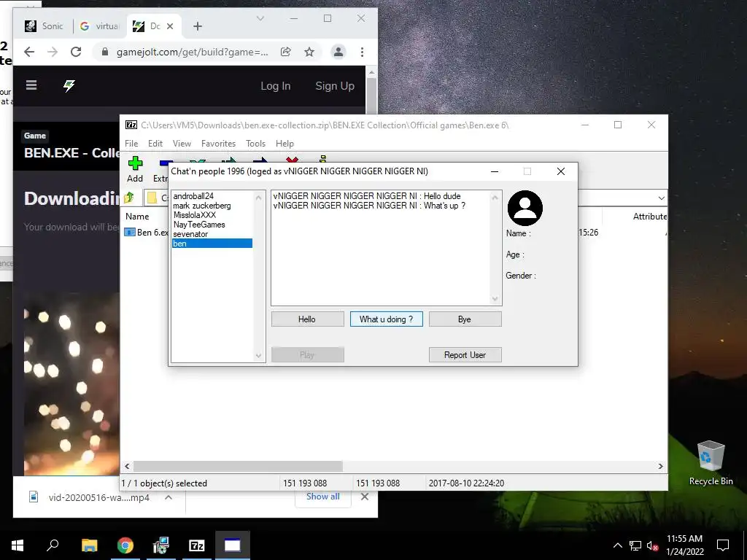Go back in Chrome
Image resolution: width=747 pixels, height=560 pixels.
(29, 52)
